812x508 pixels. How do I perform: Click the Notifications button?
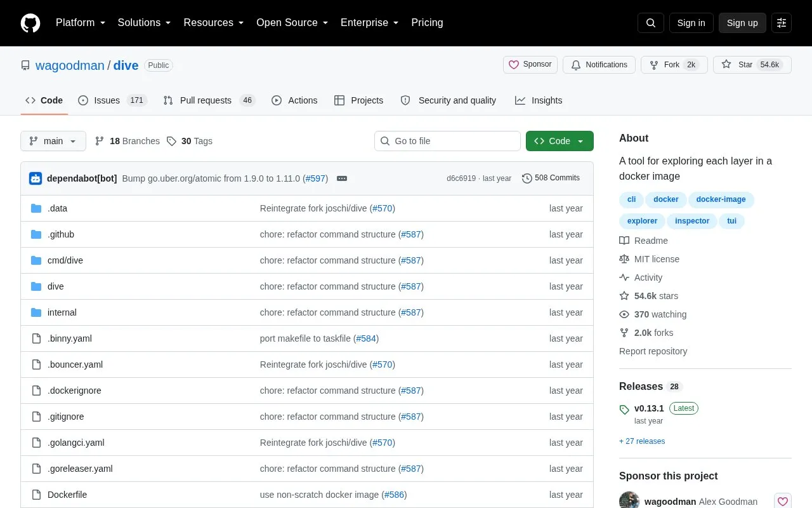click(x=599, y=65)
